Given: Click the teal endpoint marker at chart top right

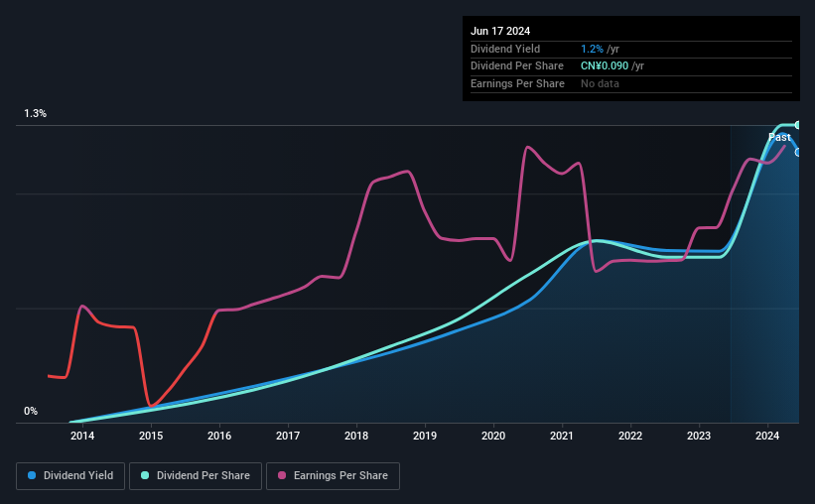Looking at the screenshot, I should 798,125.
